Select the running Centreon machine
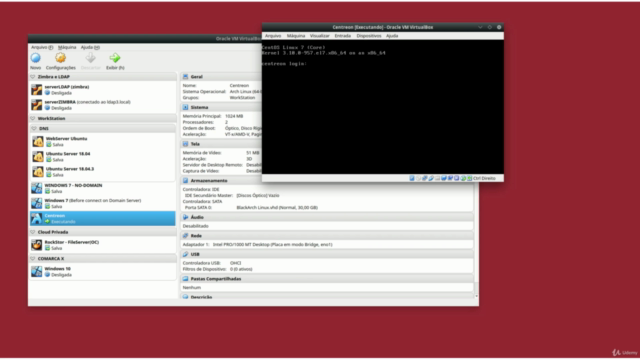This screenshot has width=640, height=360. click(102, 218)
